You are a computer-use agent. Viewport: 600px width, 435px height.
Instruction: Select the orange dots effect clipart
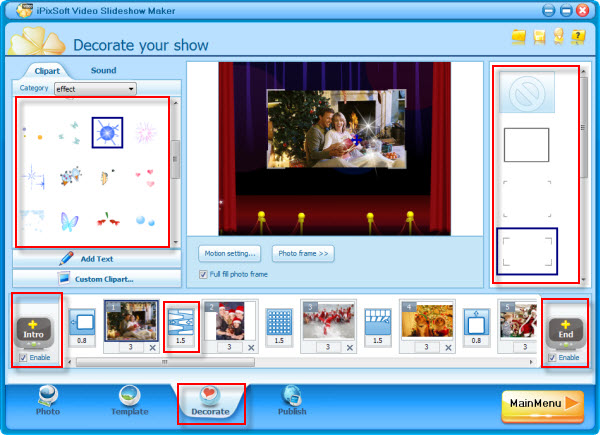tap(32, 133)
